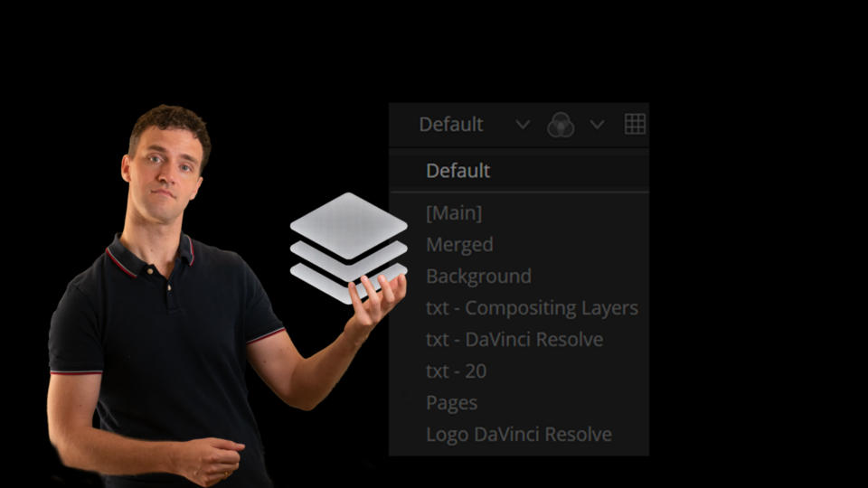
Task: Select the txt - 20 entry
Action: click(x=456, y=371)
